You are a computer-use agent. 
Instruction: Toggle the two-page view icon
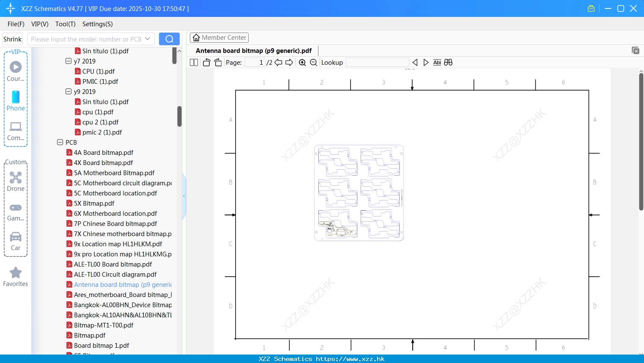[x=194, y=63]
